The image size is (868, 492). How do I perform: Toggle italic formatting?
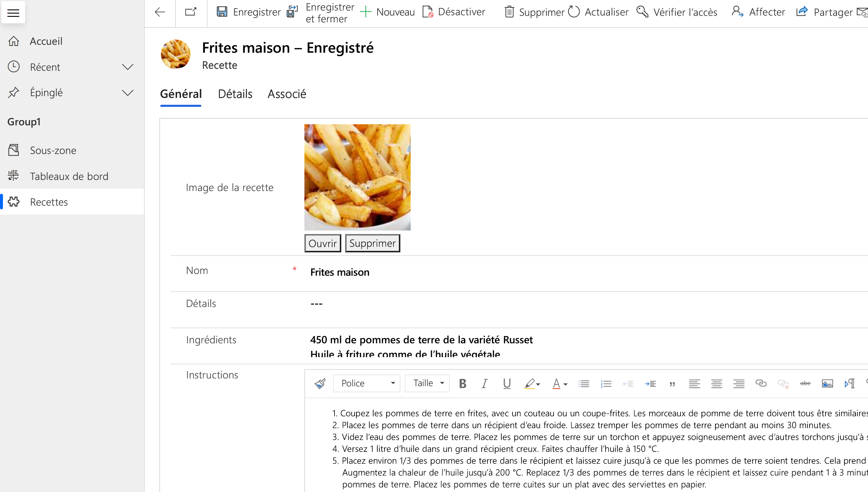(x=484, y=383)
